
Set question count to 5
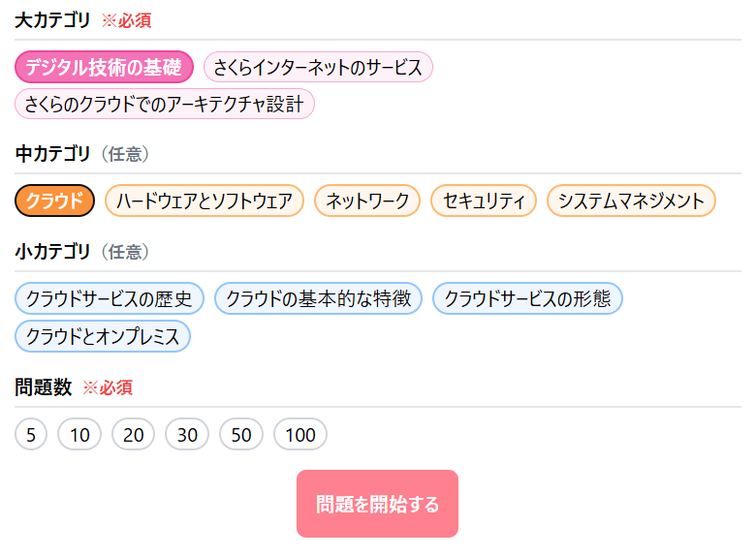[x=31, y=434]
